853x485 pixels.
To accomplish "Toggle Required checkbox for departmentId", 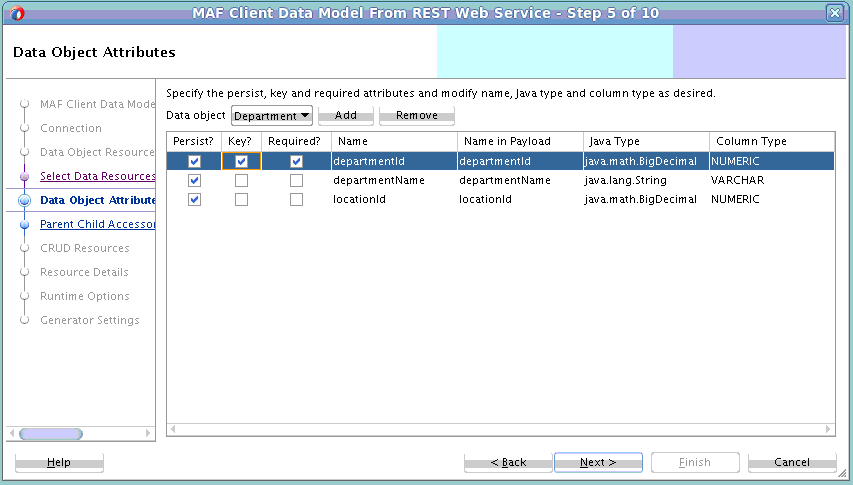I will pyautogui.click(x=296, y=161).
